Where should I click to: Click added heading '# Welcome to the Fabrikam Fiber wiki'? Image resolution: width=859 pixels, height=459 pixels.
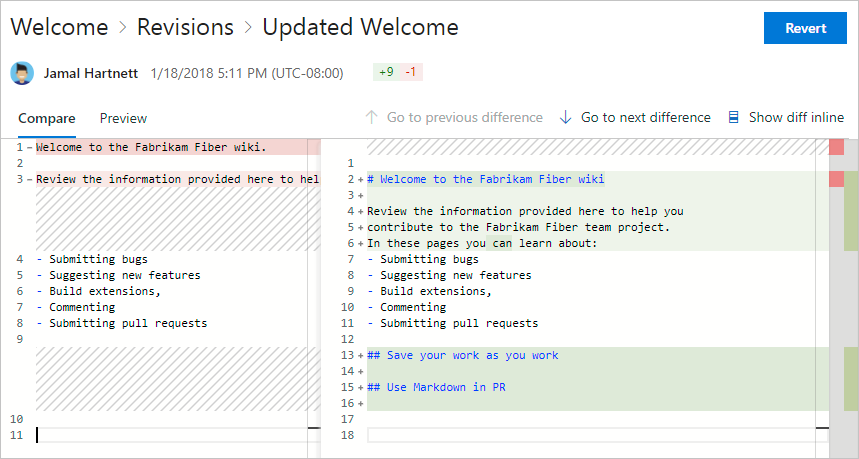tap(485, 179)
